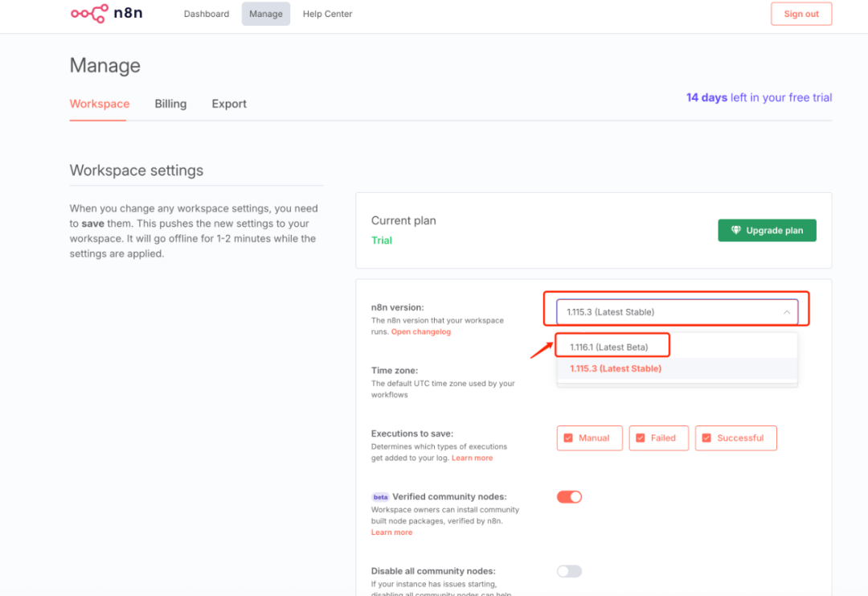Viewport: 868px width, 596px height.
Task: Click the Upgrade plan button
Action: [767, 231]
